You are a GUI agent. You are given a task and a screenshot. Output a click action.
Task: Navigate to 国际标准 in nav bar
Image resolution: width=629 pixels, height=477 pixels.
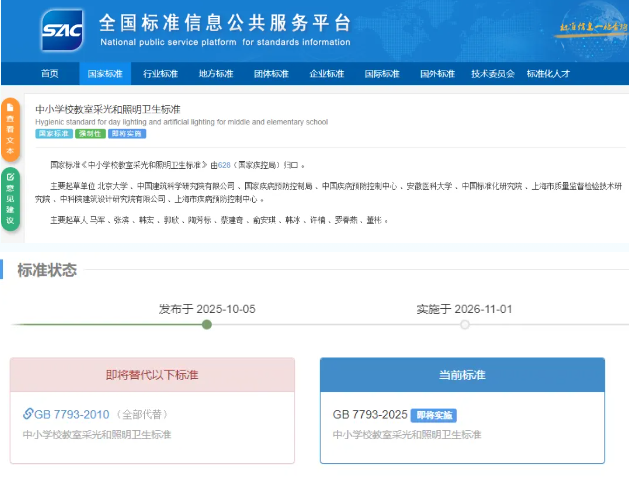381,74
